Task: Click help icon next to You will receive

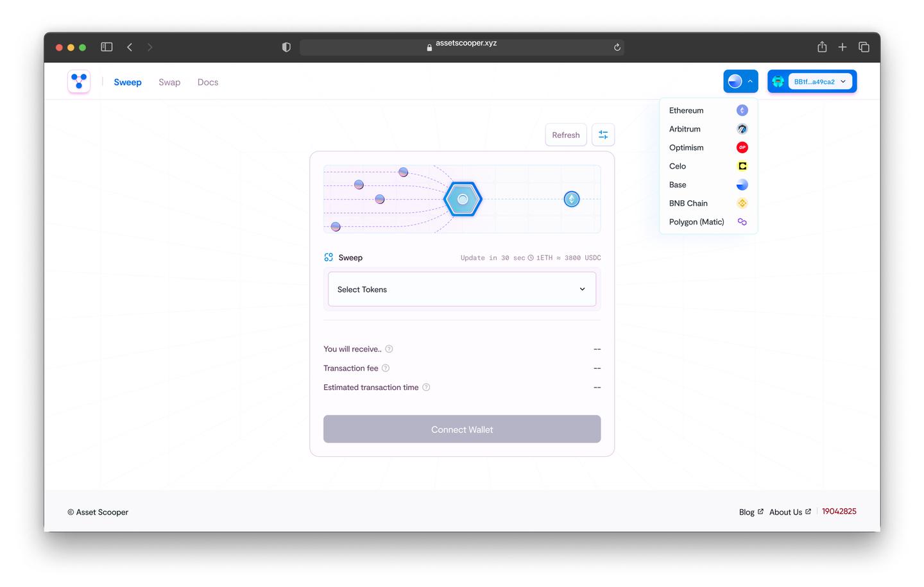Action: [x=389, y=349]
